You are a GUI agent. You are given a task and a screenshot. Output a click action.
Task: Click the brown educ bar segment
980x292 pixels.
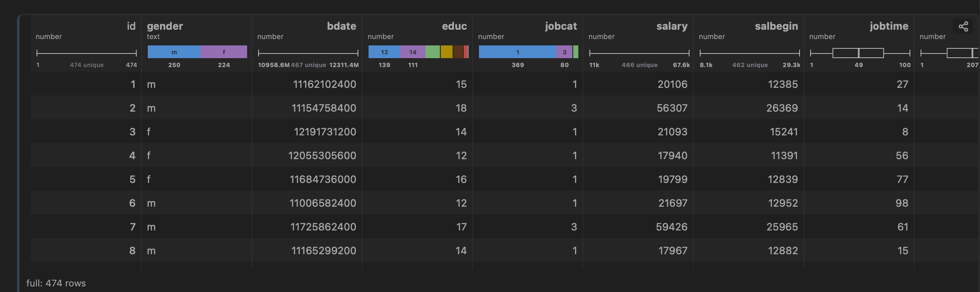(458, 52)
